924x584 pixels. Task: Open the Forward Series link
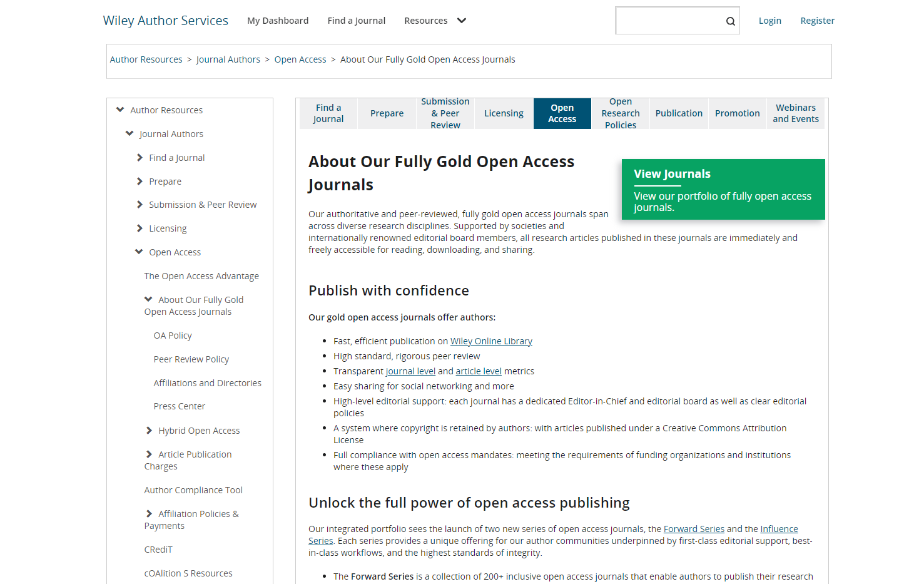[694, 529]
